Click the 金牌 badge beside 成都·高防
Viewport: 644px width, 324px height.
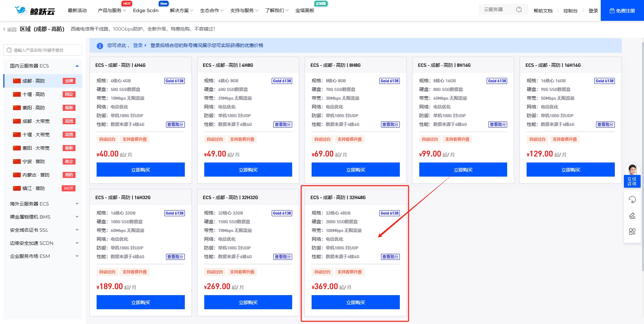(x=69, y=81)
